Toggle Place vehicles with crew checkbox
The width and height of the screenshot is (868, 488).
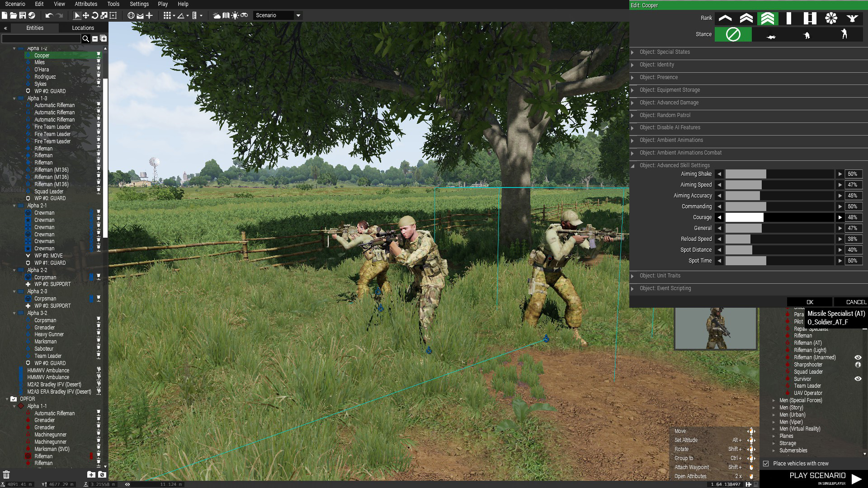coord(766,464)
